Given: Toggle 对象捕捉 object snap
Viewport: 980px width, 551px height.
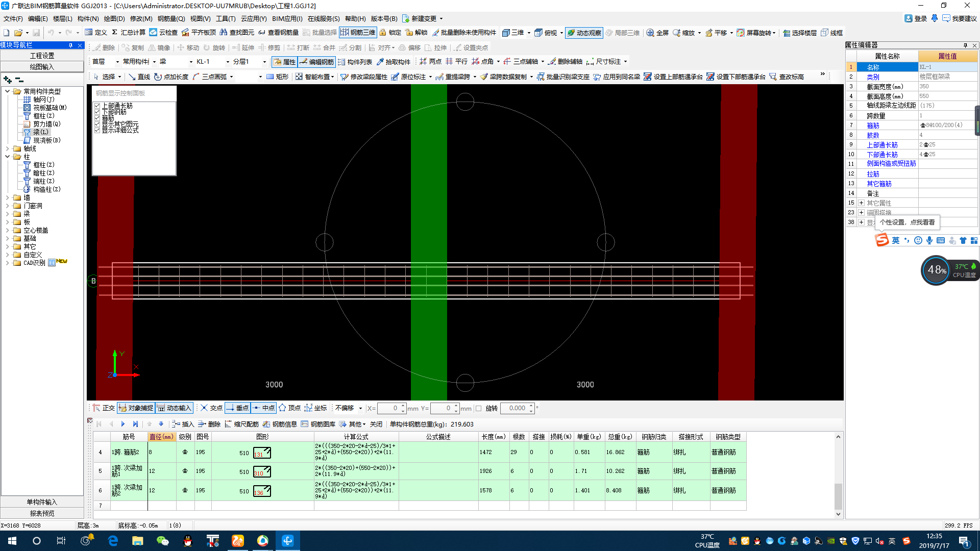Looking at the screenshot, I should 136,408.
